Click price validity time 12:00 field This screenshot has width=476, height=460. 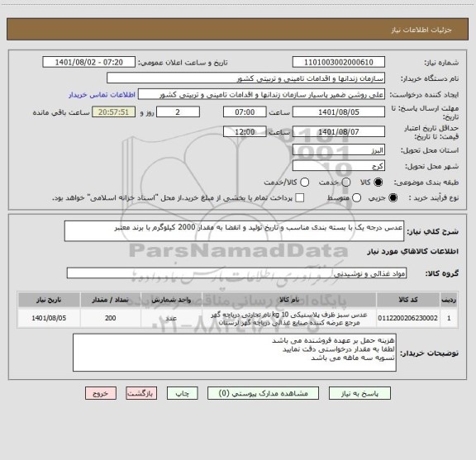coord(245,131)
